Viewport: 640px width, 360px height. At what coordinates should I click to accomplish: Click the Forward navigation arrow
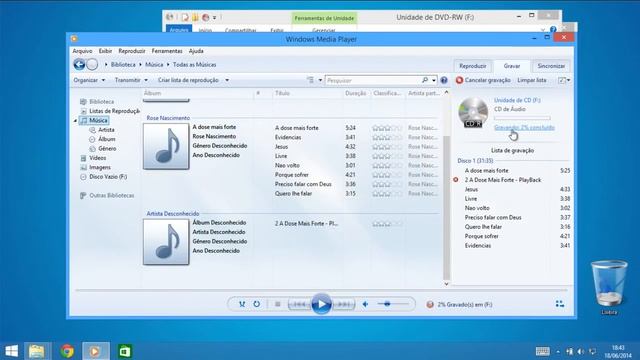tap(93, 64)
